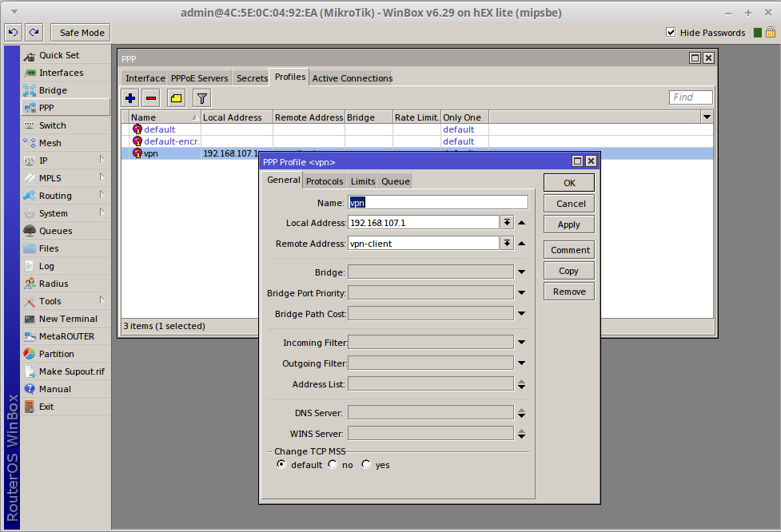Select Change TCP MSS default radio
This screenshot has height=532, width=781.
281,464
